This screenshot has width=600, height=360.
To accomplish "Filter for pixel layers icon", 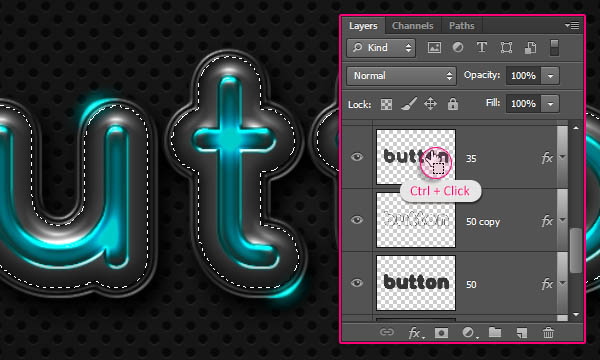I will coord(434,48).
